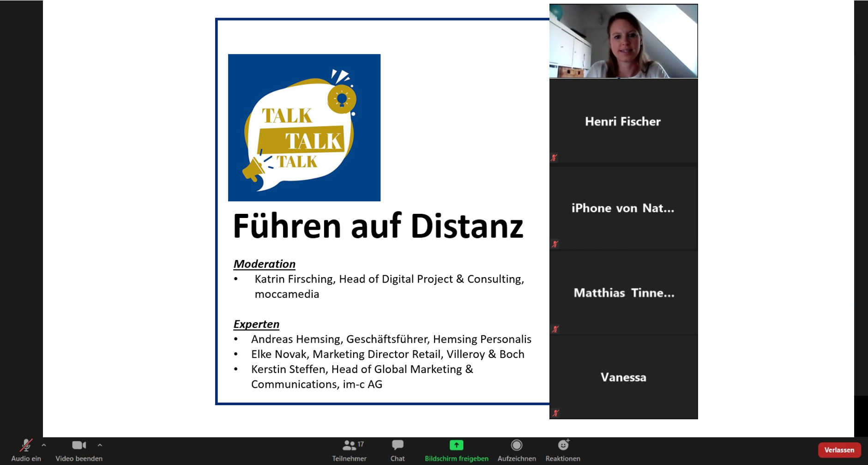868x465 pixels.
Task: Start recording with Aufzeichnen
Action: click(x=517, y=450)
